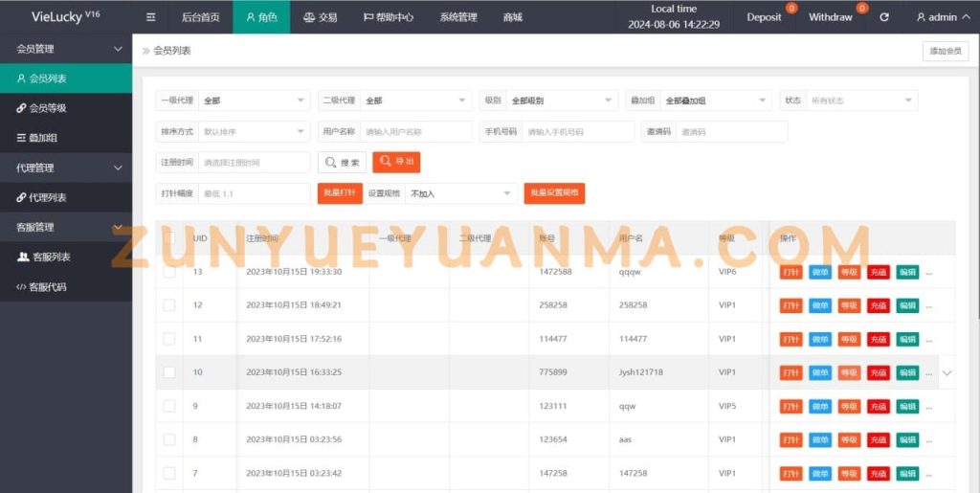Open the 状态 dropdown
The width and height of the screenshot is (980, 493).
862,100
